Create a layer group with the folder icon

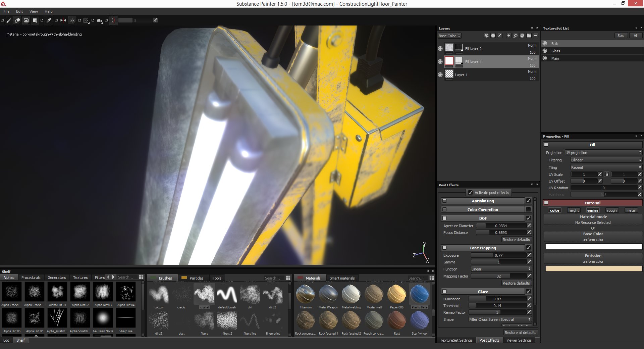coord(529,35)
